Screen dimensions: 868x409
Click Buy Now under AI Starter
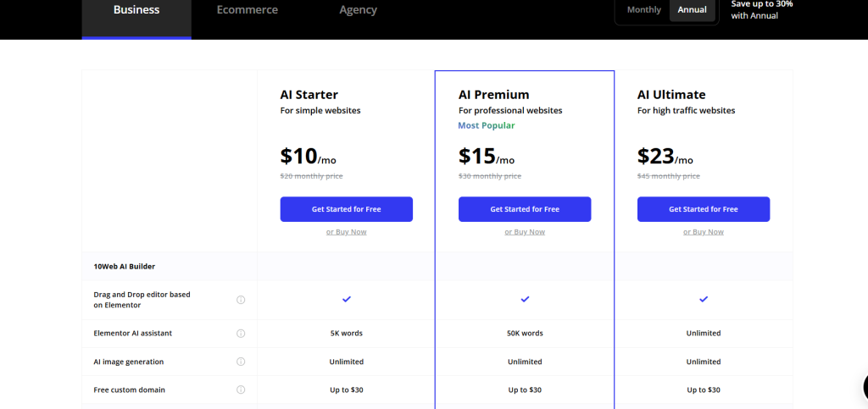click(x=347, y=232)
